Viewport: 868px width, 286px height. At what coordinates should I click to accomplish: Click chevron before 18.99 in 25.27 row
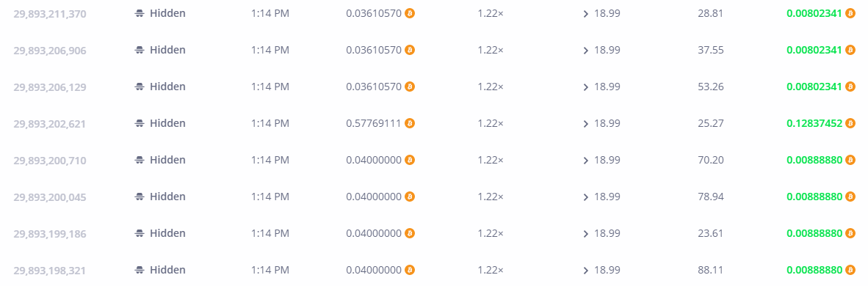tap(586, 124)
